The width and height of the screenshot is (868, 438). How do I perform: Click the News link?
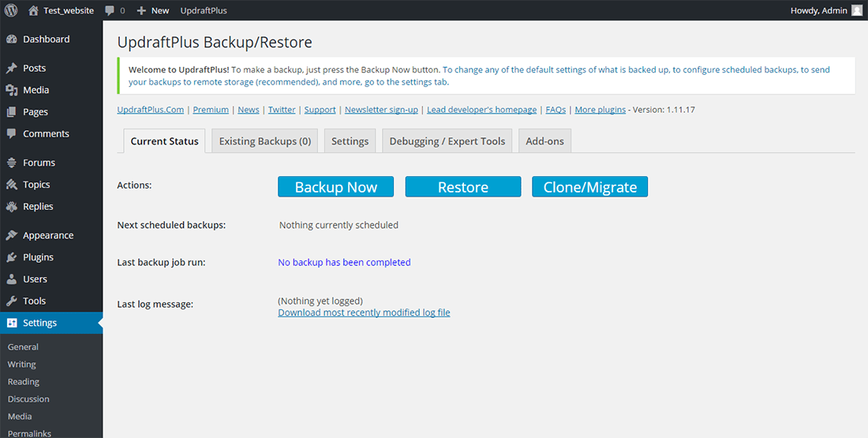pyautogui.click(x=249, y=110)
